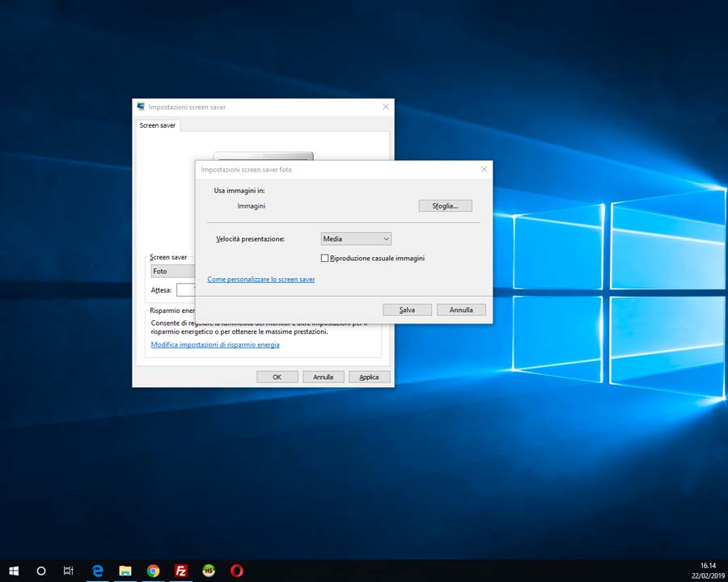This screenshot has width=728, height=582.
Task: Click the Attesa wait time field
Action: [x=186, y=289]
